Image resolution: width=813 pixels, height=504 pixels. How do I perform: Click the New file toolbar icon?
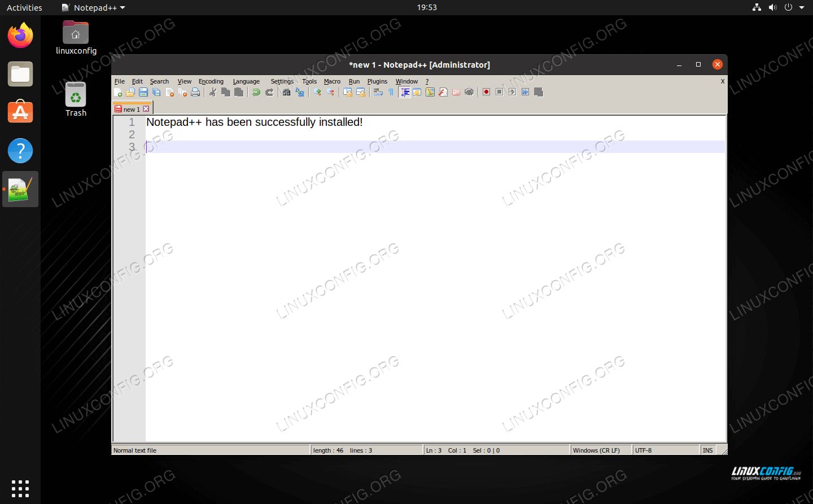(117, 92)
